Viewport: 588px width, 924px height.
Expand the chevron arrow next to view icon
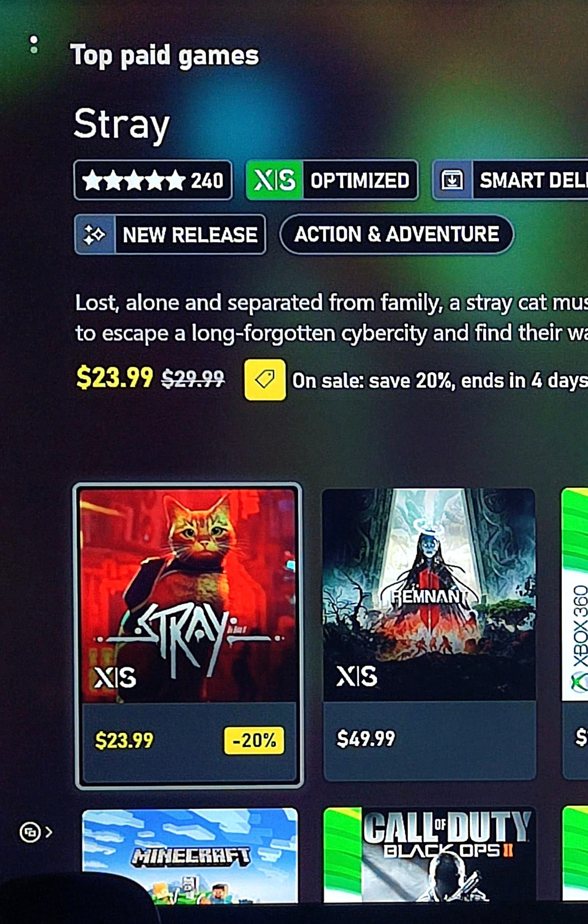pyautogui.click(x=49, y=832)
